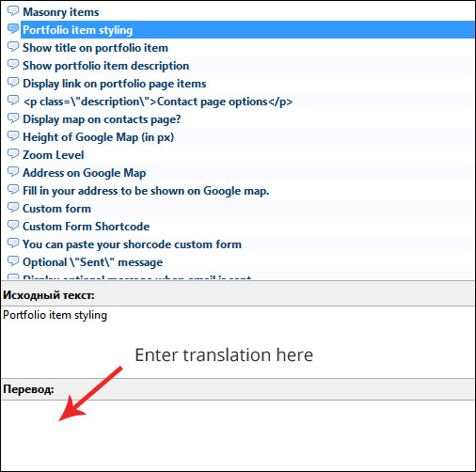
Task: Select 'Show portfolio item description' string
Action: pyautogui.click(x=105, y=66)
